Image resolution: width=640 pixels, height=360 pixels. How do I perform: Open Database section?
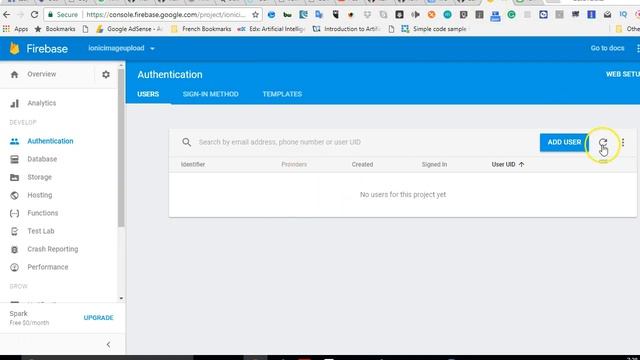tap(42, 159)
